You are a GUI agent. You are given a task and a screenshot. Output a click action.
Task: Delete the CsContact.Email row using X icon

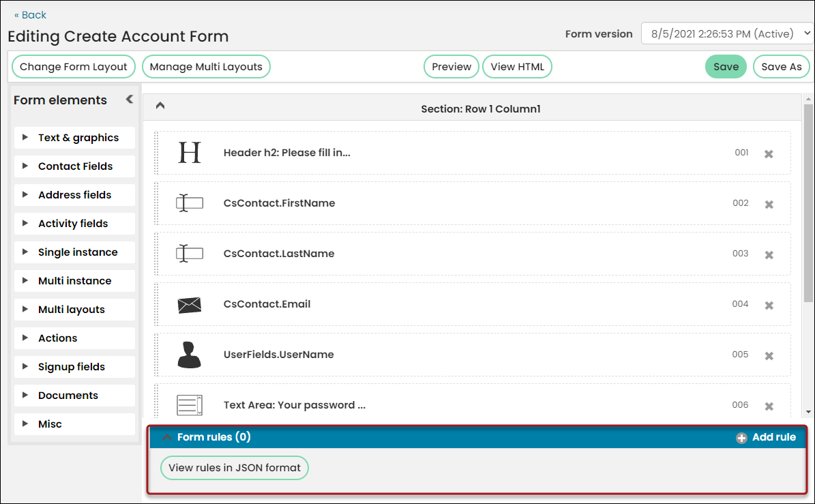point(769,305)
